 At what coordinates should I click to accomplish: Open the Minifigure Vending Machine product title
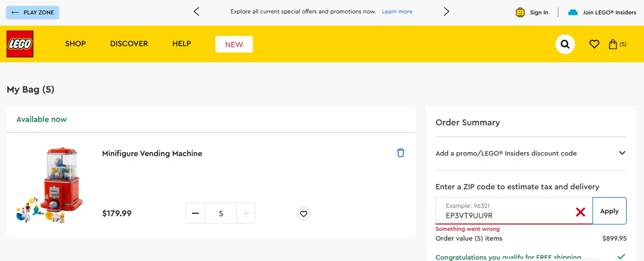(x=152, y=154)
